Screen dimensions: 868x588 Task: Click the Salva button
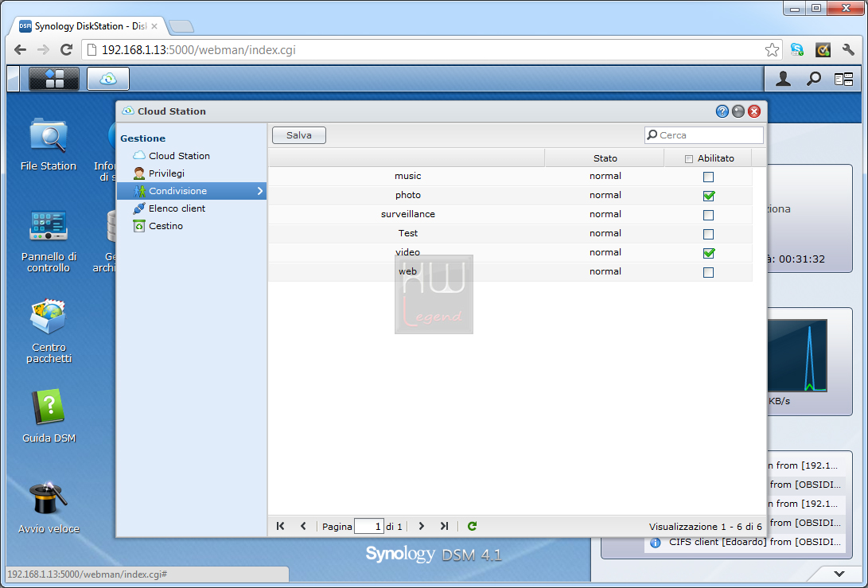tap(299, 135)
